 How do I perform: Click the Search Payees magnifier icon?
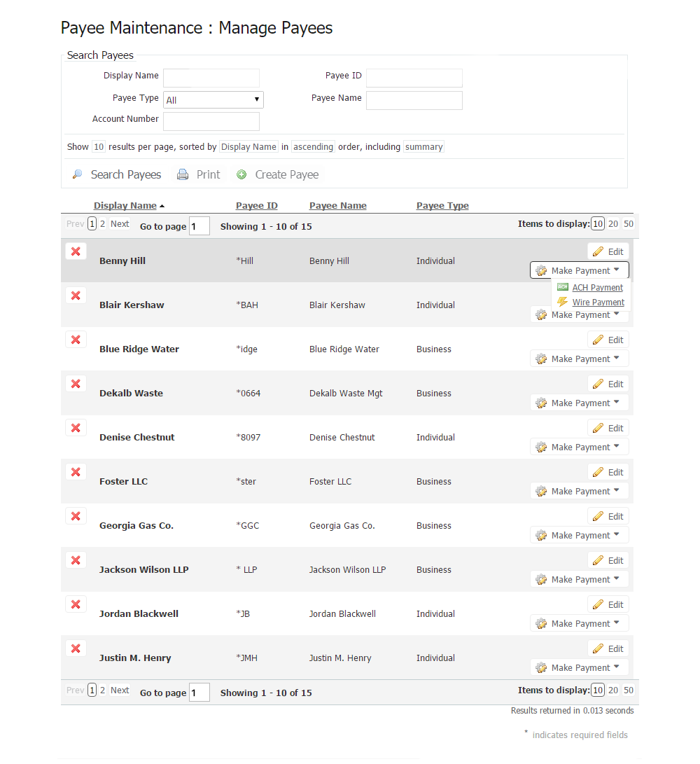(78, 174)
